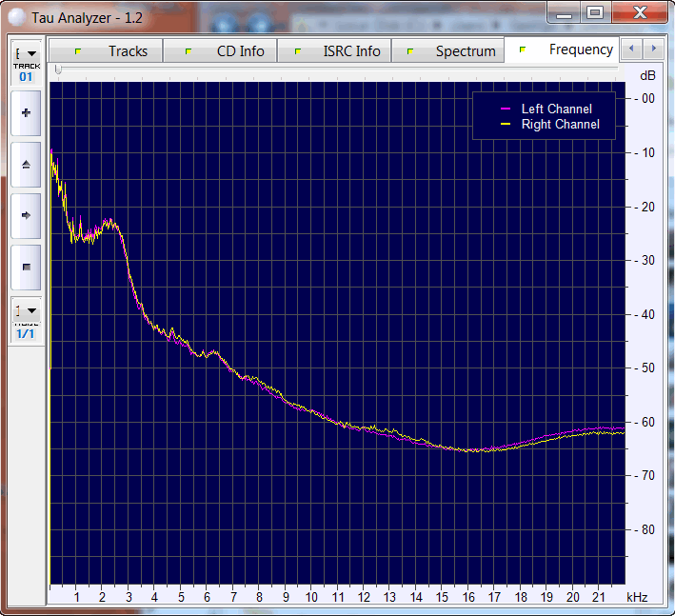Select the ISRC Info tab
675x616 pixels.
point(350,51)
